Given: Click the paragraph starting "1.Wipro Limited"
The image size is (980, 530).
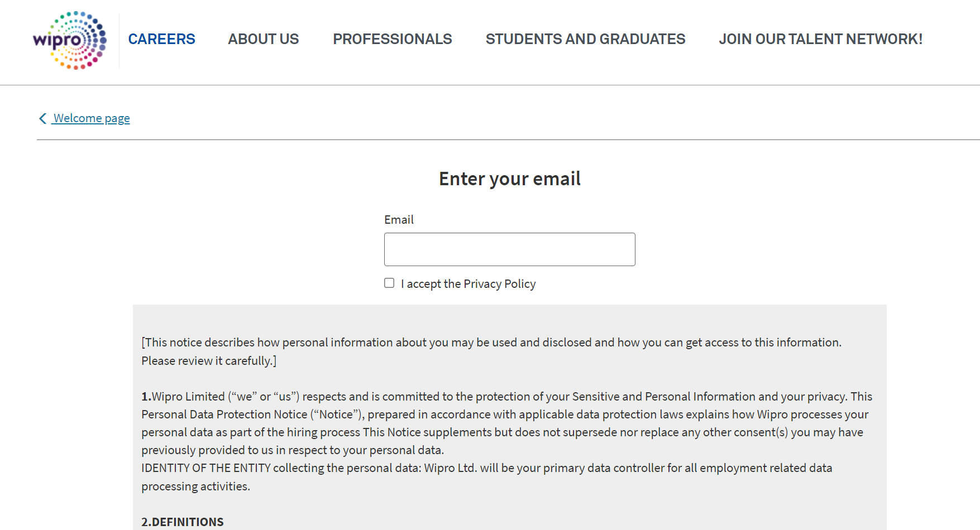Looking at the screenshot, I should pyautogui.click(x=506, y=397).
